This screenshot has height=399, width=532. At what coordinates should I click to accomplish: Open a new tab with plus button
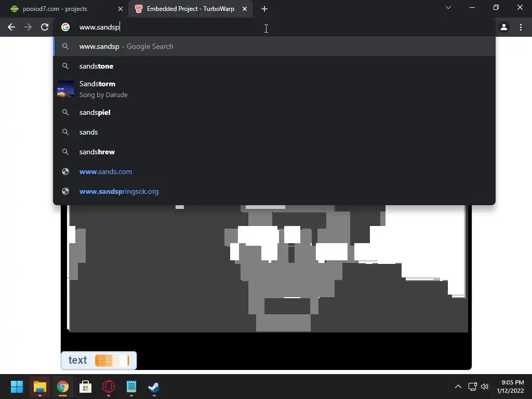point(264,9)
